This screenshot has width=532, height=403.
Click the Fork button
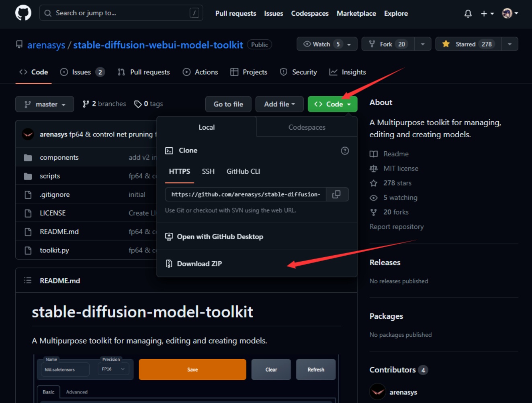pos(388,44)
